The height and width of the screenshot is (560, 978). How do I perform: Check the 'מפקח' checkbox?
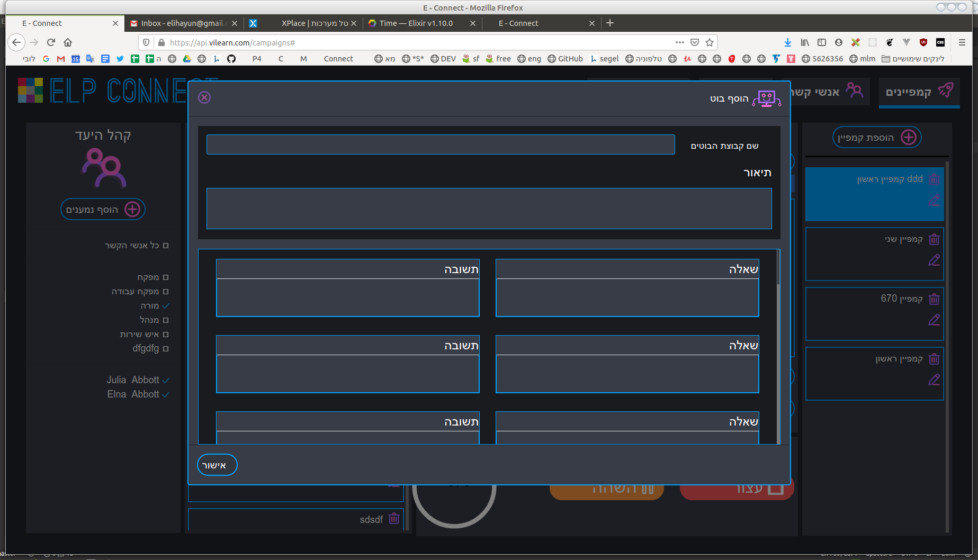tap(166, 277)
